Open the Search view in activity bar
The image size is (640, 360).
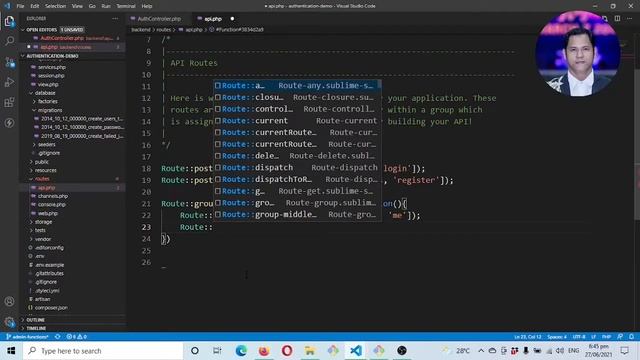coord(9,41)
